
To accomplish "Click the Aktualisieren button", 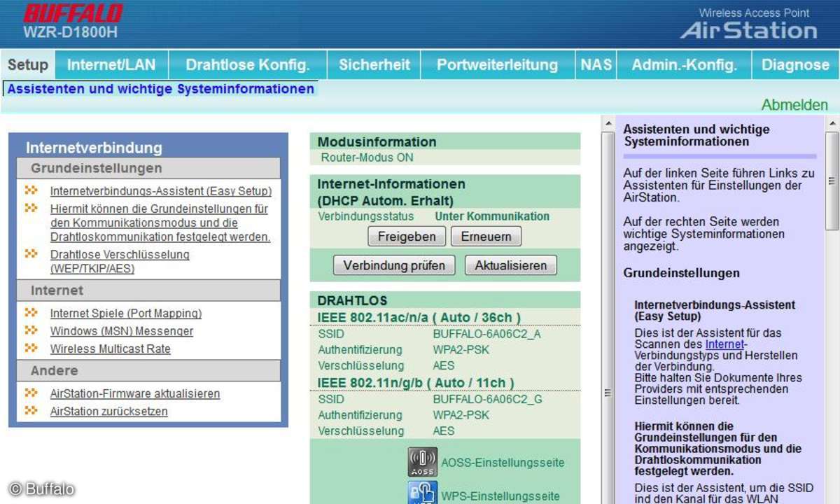I will [510, 266].
